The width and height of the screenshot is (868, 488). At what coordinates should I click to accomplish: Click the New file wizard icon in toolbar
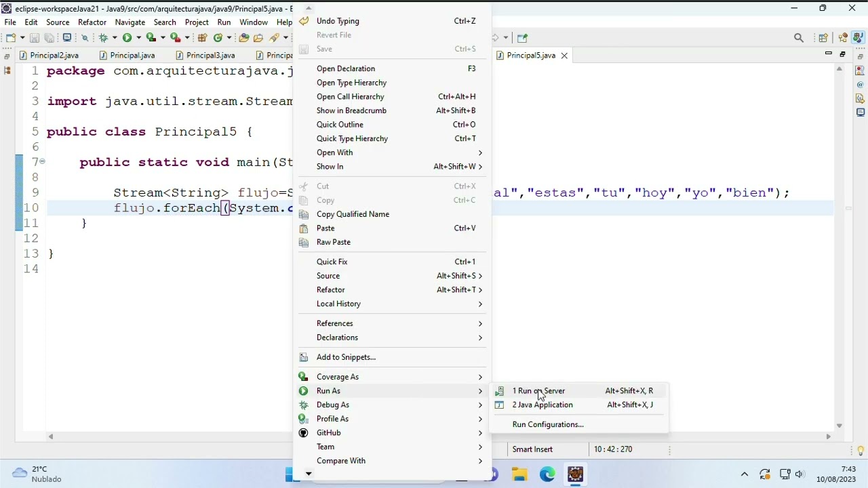(11, 38)
